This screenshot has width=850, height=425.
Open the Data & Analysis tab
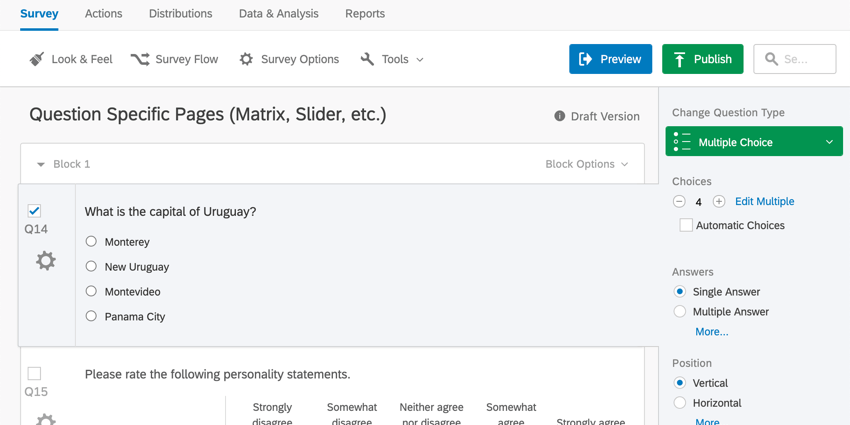pyautogui.click(x=279, y=14)
